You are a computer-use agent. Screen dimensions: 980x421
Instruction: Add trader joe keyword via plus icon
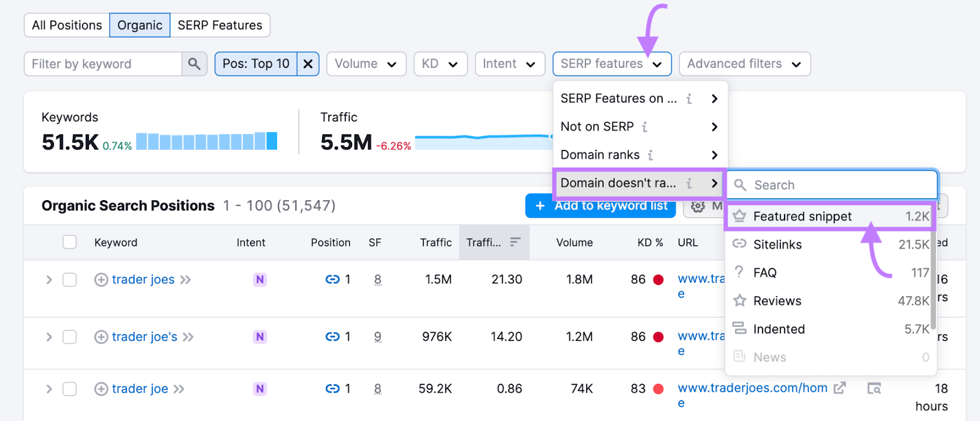[101, 389]
